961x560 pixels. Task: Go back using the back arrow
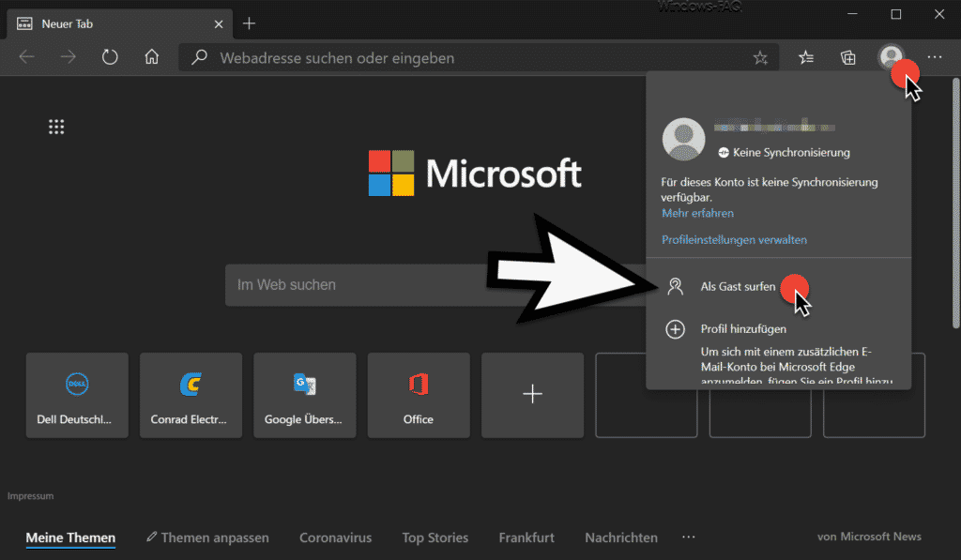pyautogui.click(x=27, y=57)
